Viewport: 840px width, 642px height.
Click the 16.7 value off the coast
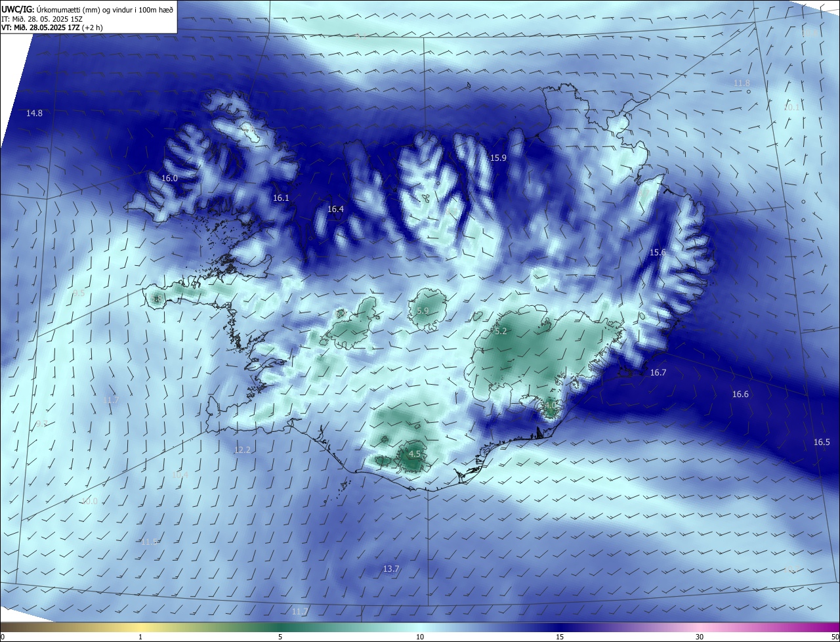(x=658, y=373)
